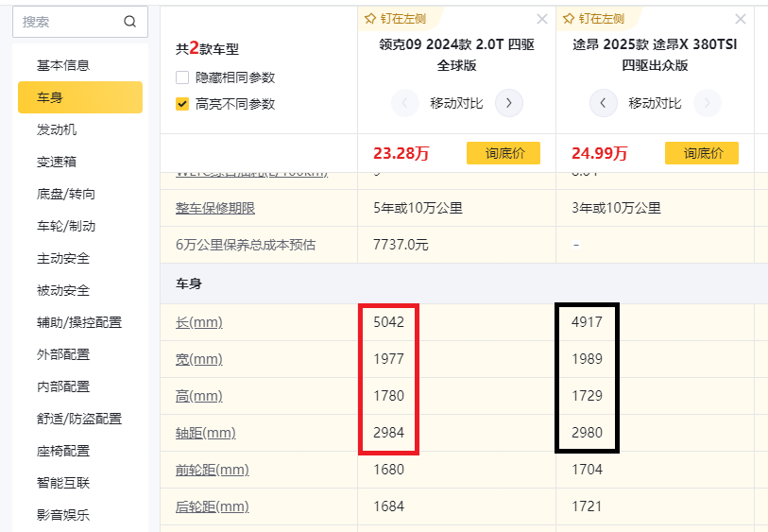
Task: Move 领克09 column left with arrow
Action: [405, 103]
